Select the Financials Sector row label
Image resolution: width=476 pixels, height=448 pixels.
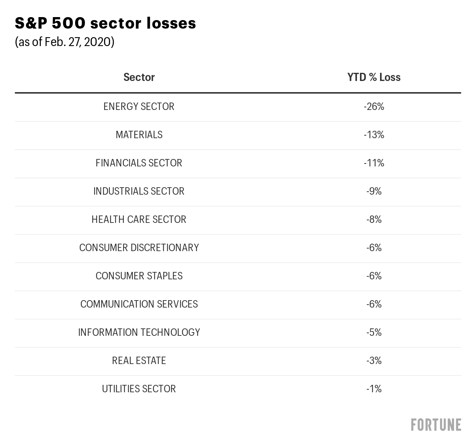139,163
